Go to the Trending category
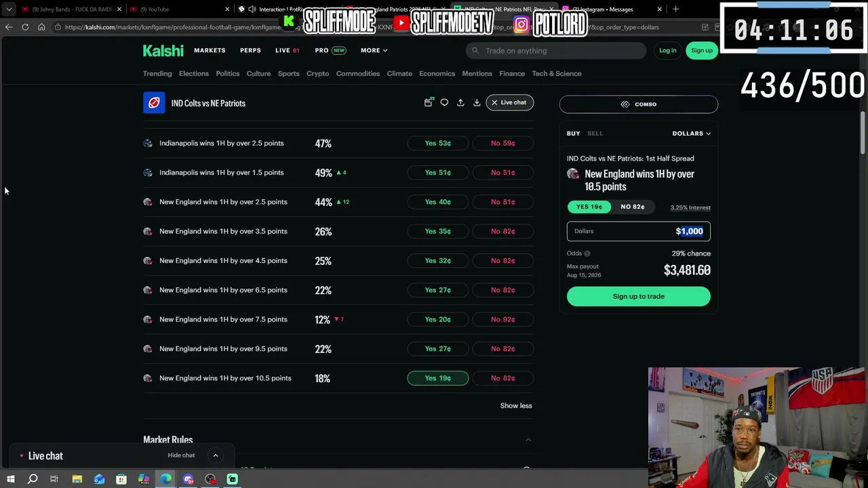868x488 pixels. (157, 73)
